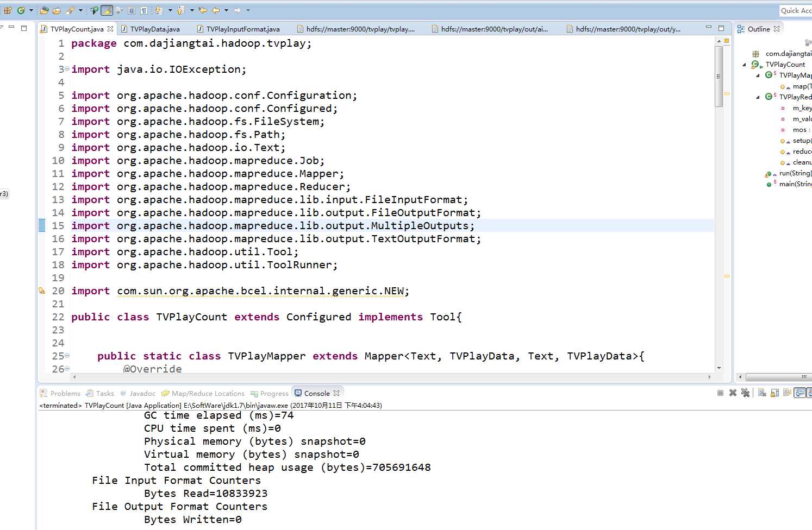This screenshot has width=812, height=530.
Task: Click the Search flashlight toolbar icon
Action: click(70, 10)
